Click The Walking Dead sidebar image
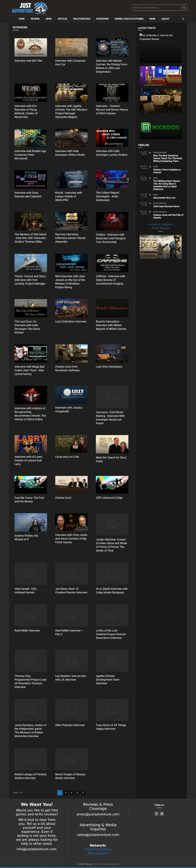This screenshot has height=868, width=196. click(161, 247)
